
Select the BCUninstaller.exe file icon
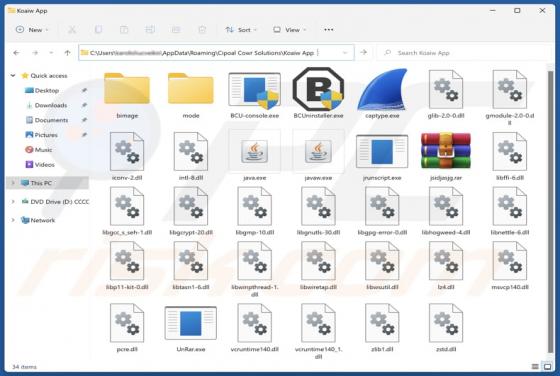point(318,89)
